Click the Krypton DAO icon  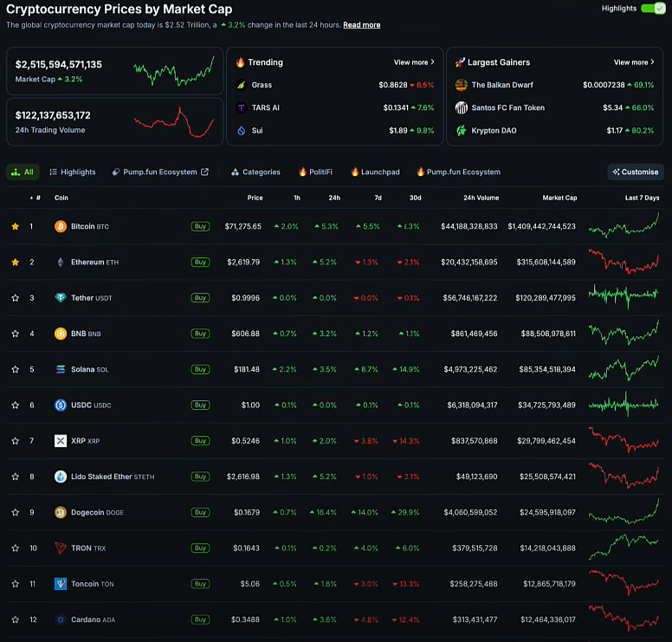[x=462, y=130]
